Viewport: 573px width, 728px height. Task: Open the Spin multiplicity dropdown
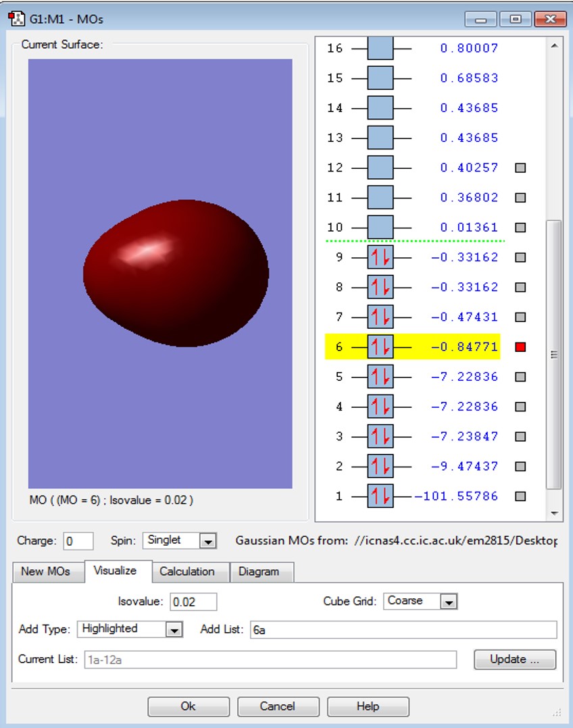pyautogui.click(x=207, y=541)
